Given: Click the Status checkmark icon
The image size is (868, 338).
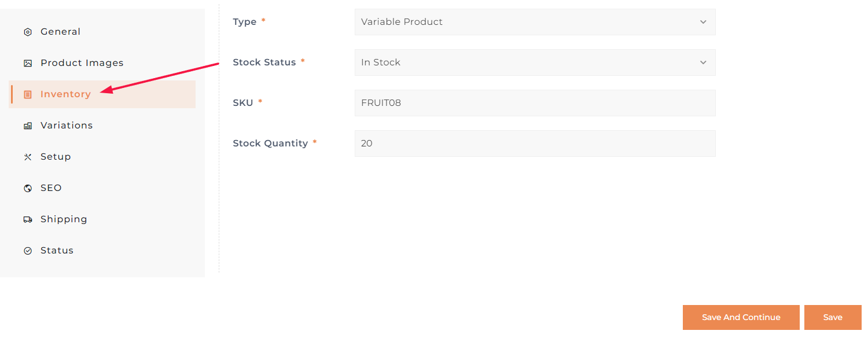Looking at the screenshot, I should point(28,251).
